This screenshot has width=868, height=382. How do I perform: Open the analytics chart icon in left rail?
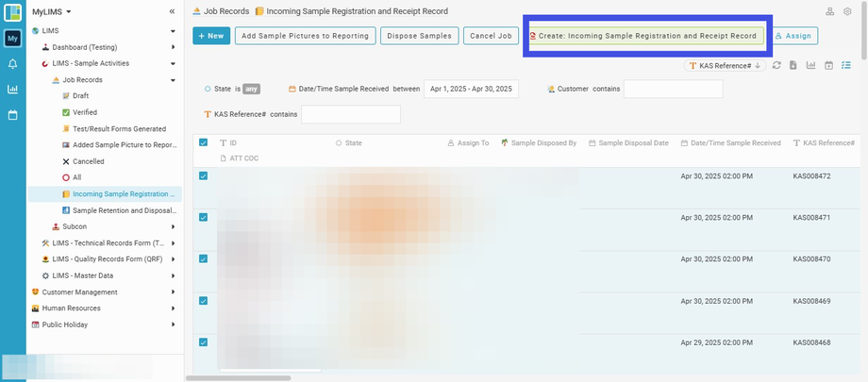[12, 89]
